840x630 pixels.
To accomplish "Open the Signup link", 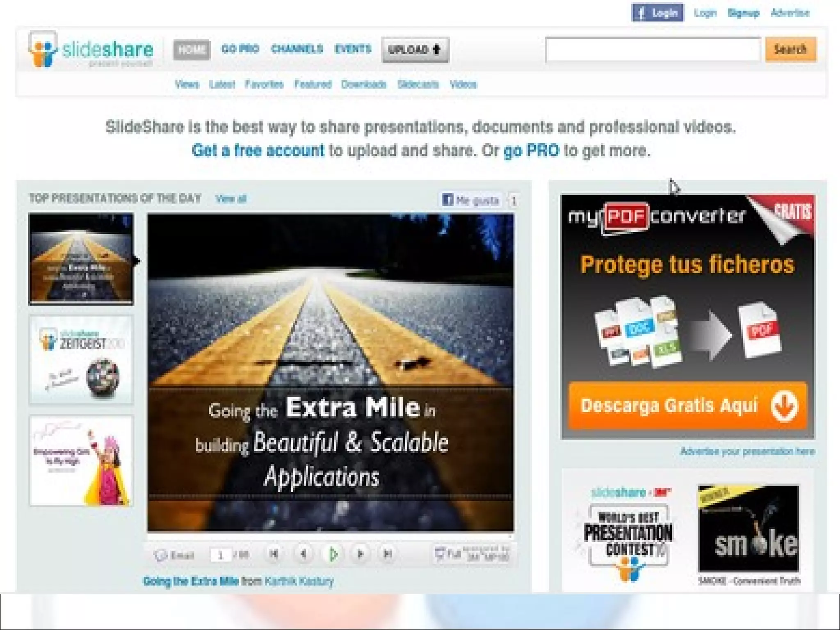I will coord(743,13).
